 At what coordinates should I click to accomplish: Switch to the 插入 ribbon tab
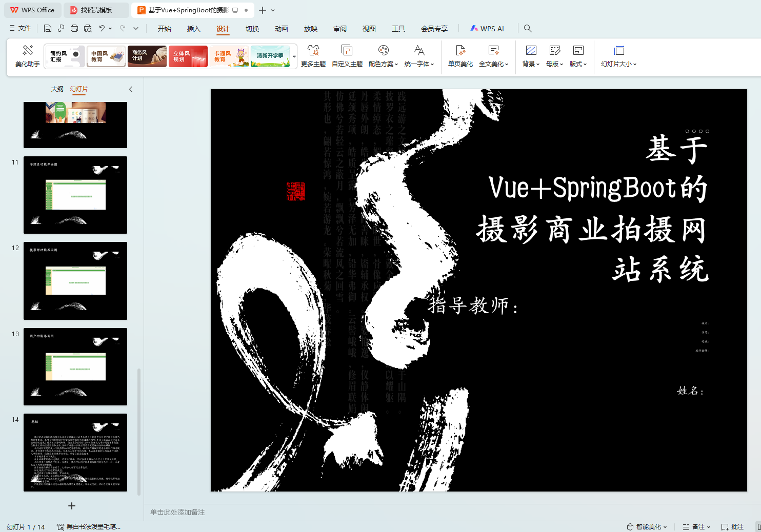[194, 29]
